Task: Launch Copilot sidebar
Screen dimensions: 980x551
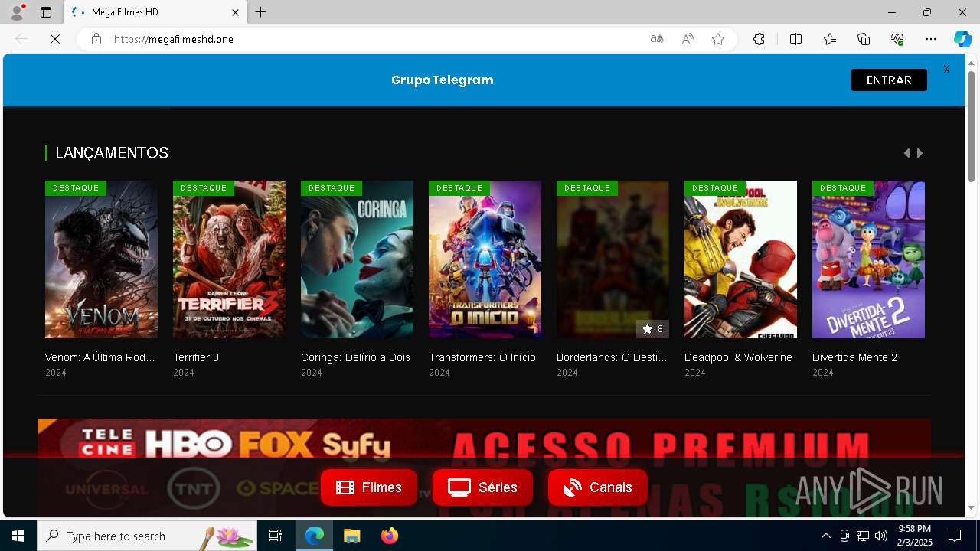Action: pos(963,39)
